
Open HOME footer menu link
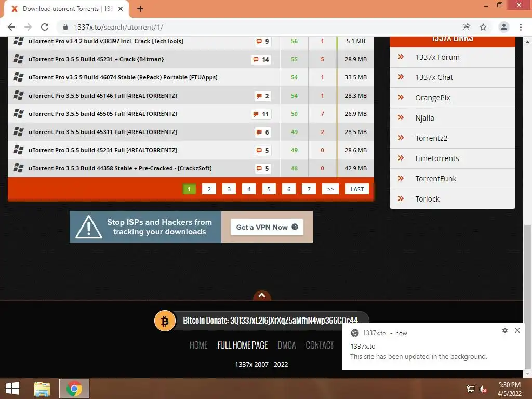point(198,345)
